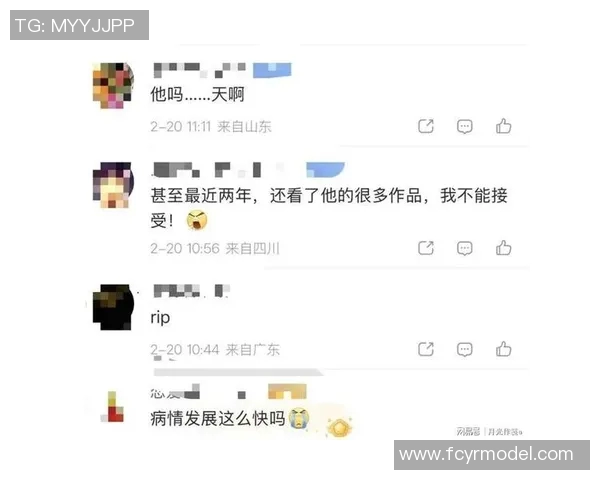Click the blue badge on Sichuan commenter's name

[x=325, y=170]
